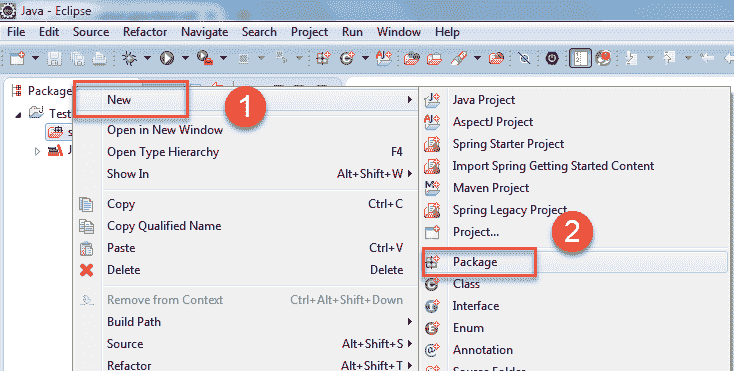Open the Project menu
The height and width of the screenshot is (371, 734).
(x=309, y=32)
